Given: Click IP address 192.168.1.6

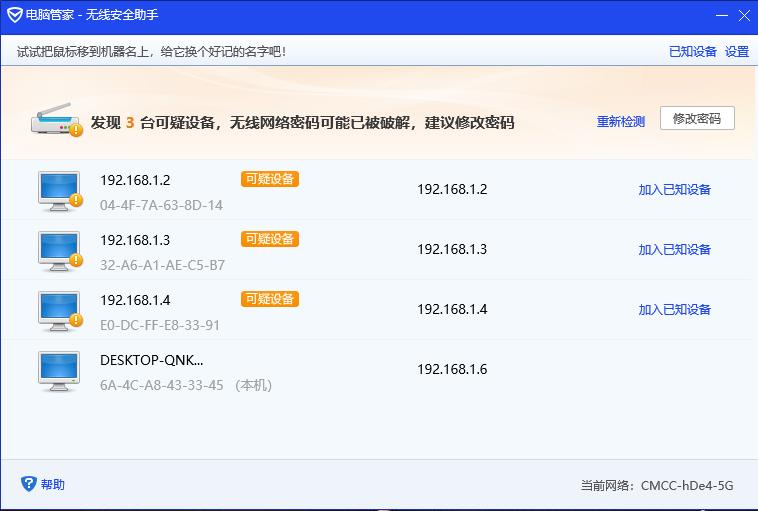Looking at the screenshot, I should tap(452, 369).
